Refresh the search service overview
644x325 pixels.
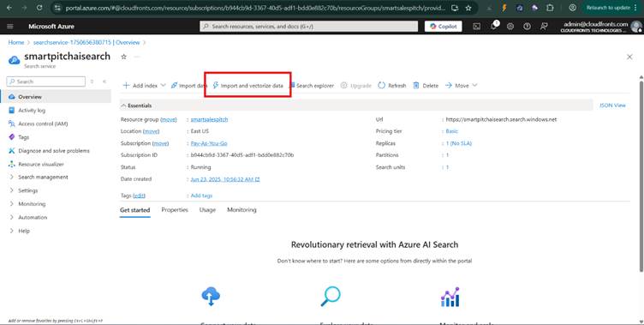point(392,86)
